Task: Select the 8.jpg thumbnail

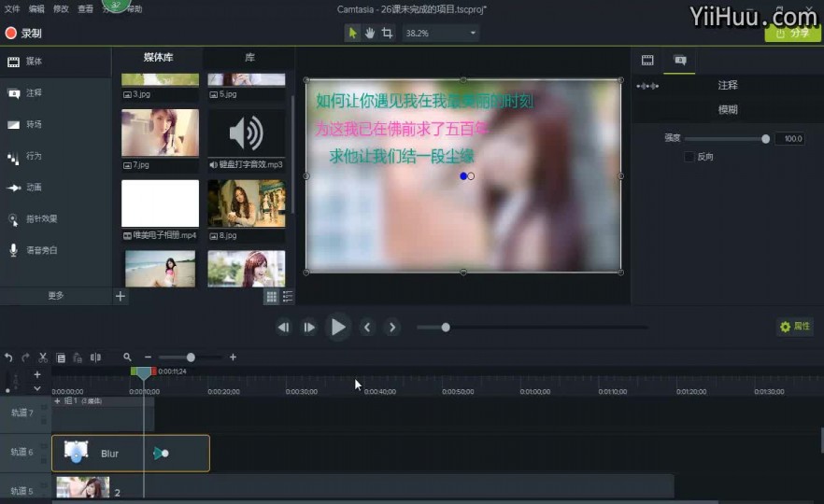Action: tap(247, 203)
